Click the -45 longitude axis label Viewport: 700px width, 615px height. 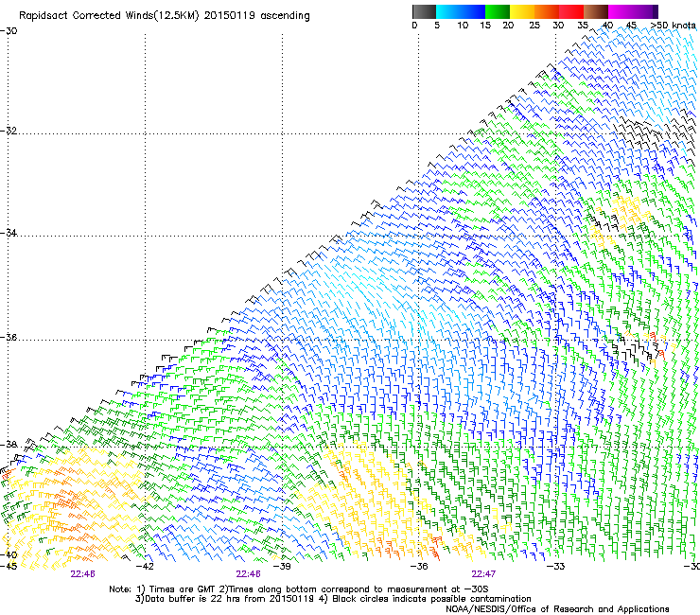[9, 567]
